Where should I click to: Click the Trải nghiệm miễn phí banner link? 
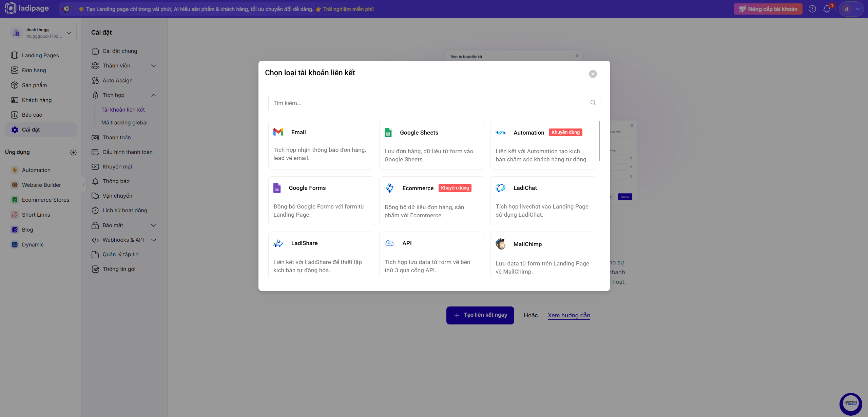348,9
